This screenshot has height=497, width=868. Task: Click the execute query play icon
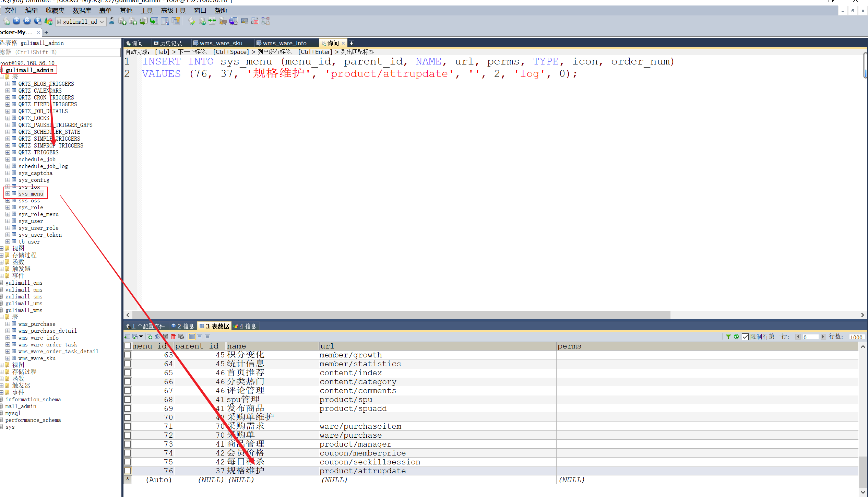point(16,21)
